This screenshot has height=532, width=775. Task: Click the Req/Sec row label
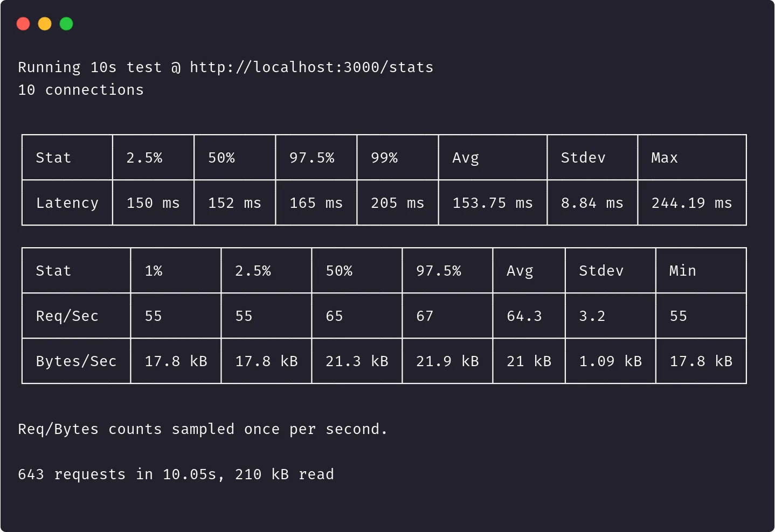click(x=67, y=316)
